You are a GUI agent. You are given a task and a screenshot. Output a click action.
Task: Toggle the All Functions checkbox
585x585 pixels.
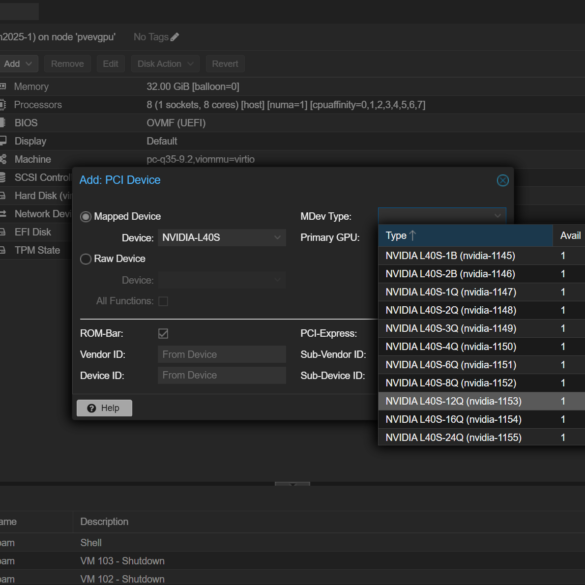tap(163, 301)
